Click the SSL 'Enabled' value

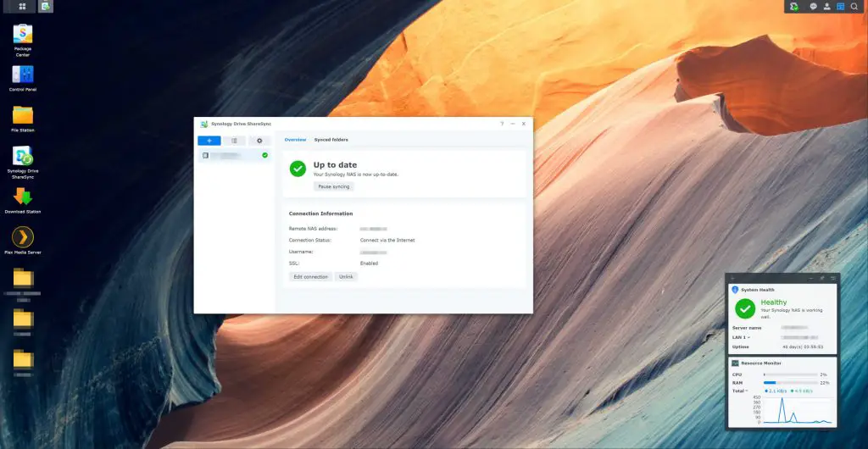click(369, 263)
